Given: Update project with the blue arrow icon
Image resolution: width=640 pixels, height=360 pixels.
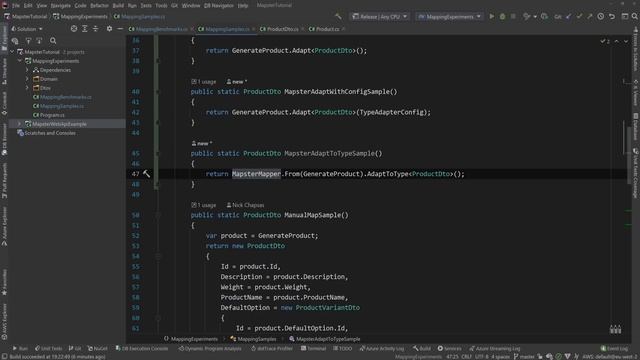Looking at the screenshot, I should click(569, 17).
